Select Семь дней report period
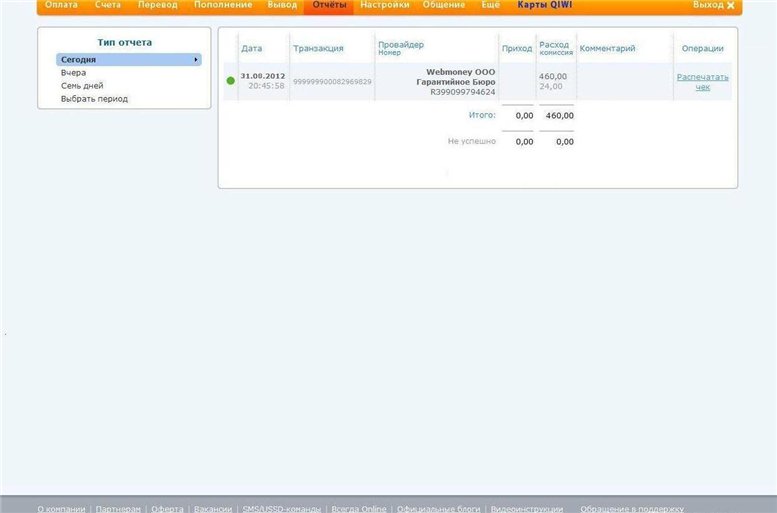This screenshot has width=777, height=513. tap(82, 86)
